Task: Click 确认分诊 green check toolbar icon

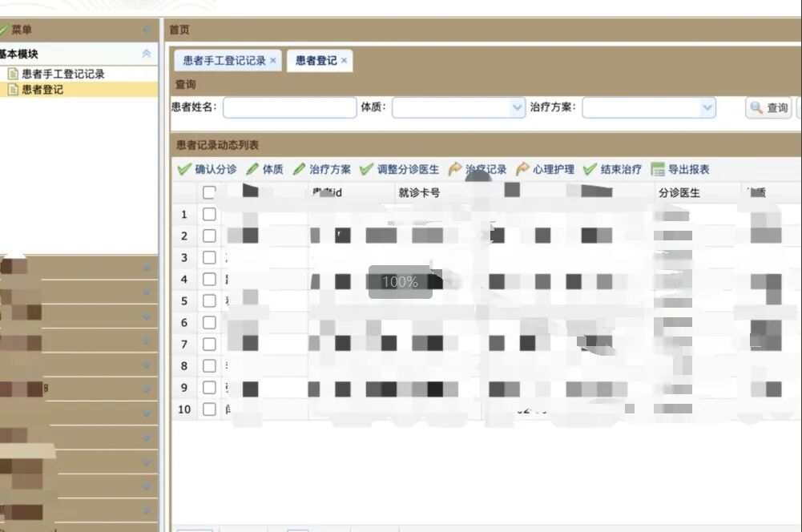Action: (x=184, y=169)
